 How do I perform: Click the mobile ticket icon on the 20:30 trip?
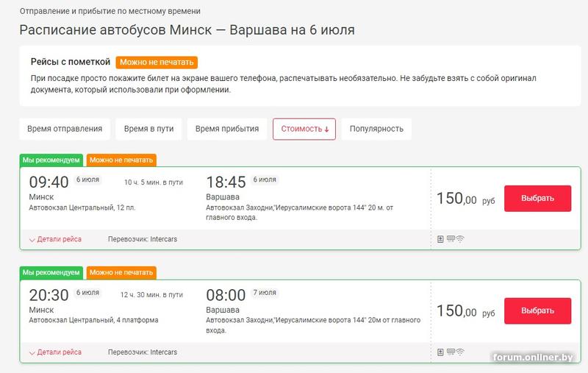pyautogui.click(x=440, y=352)
